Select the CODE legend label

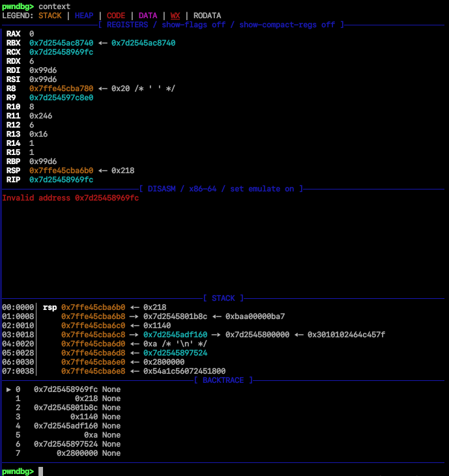click(116, 16)
